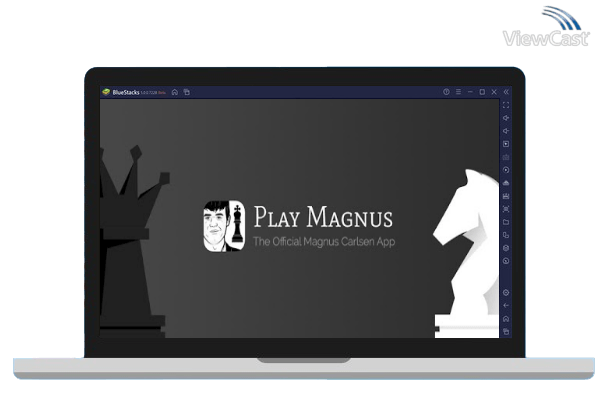Click the round clock-like icon under cube
The height and width of the screenshot is (414, 602).
click(506, 261)
